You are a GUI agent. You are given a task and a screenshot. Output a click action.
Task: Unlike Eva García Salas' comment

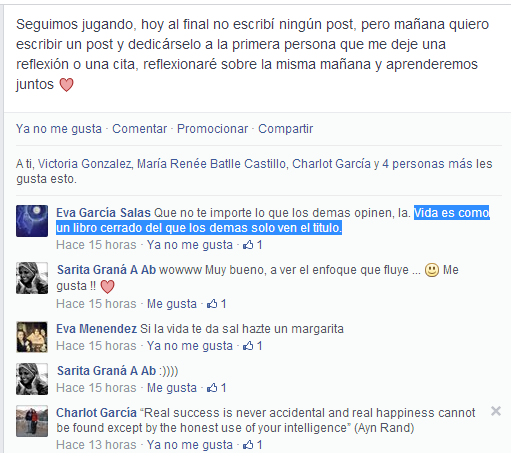pos(190,245)
